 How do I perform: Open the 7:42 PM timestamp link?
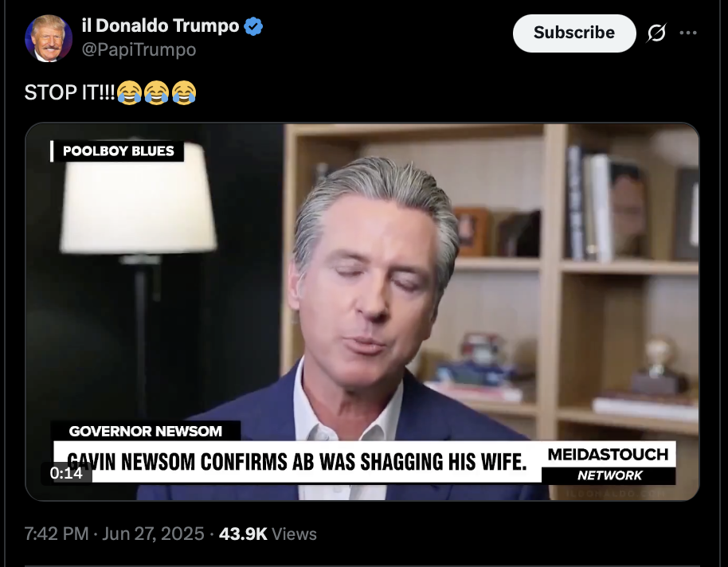pyautogui.click(x=57, y=534)
